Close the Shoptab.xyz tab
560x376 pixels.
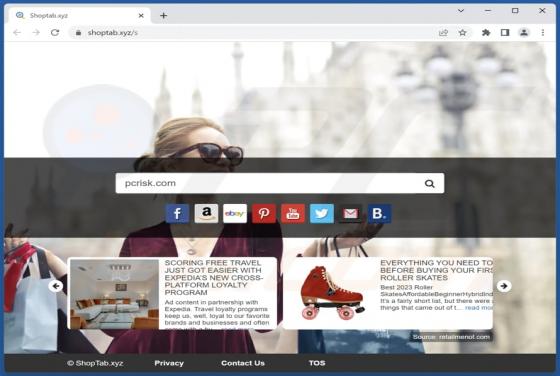141,15
